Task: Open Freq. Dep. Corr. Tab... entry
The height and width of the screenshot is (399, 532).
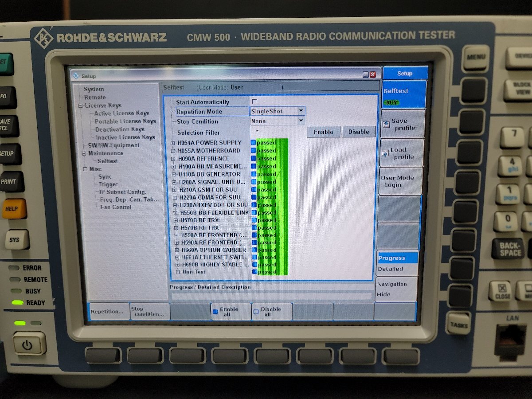Action: point(129,199)
